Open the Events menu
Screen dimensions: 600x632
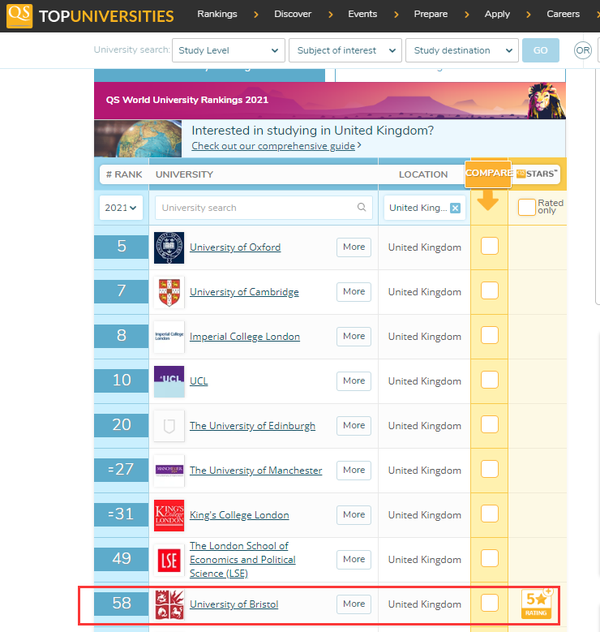[x=363, y=14]
